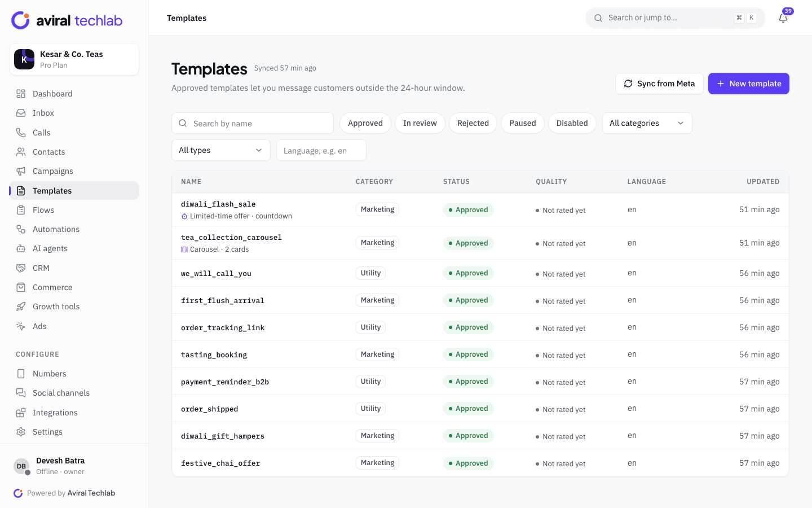This screenshot has width=812, height=508.
Task: Click the AI agents robot icon
Action: [21, 248]
